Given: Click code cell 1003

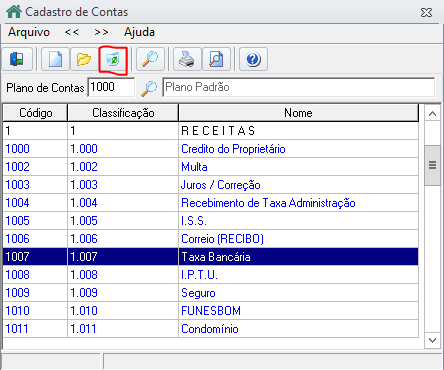Looking at the screenshot, I should coord(35,185).
